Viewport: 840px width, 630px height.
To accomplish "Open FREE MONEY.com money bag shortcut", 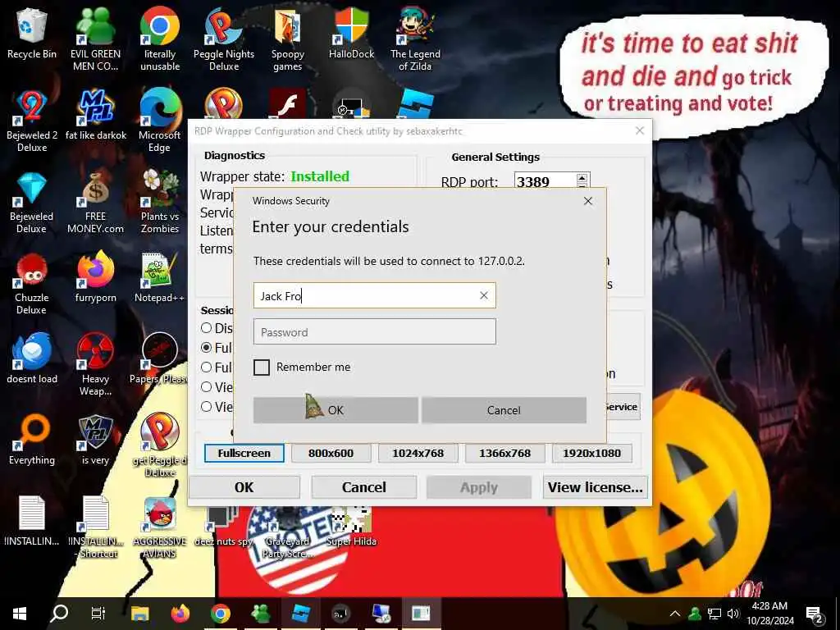I will [x=95, y=203].
